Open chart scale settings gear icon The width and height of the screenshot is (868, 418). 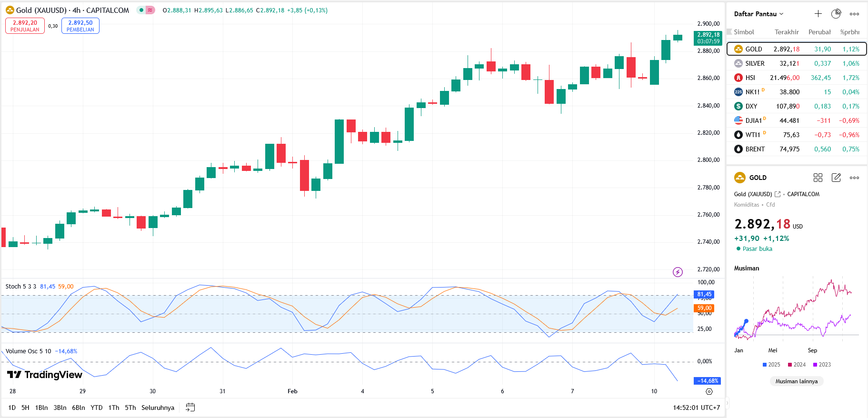pyautogui.click(x=709, y=391)
